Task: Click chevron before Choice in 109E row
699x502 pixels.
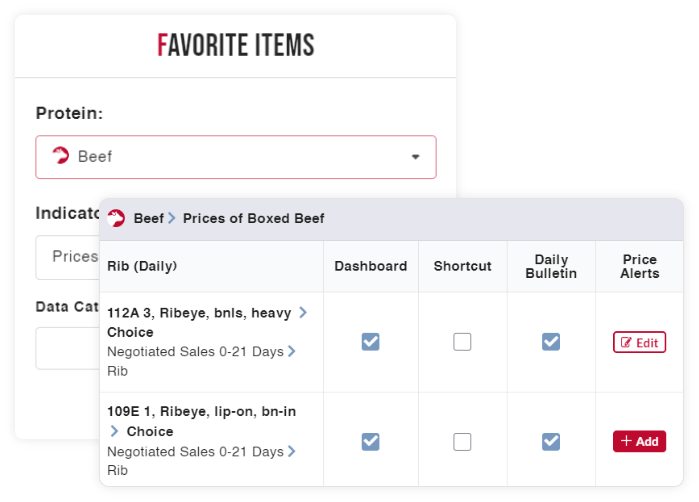Action: (x=115, y=431)
